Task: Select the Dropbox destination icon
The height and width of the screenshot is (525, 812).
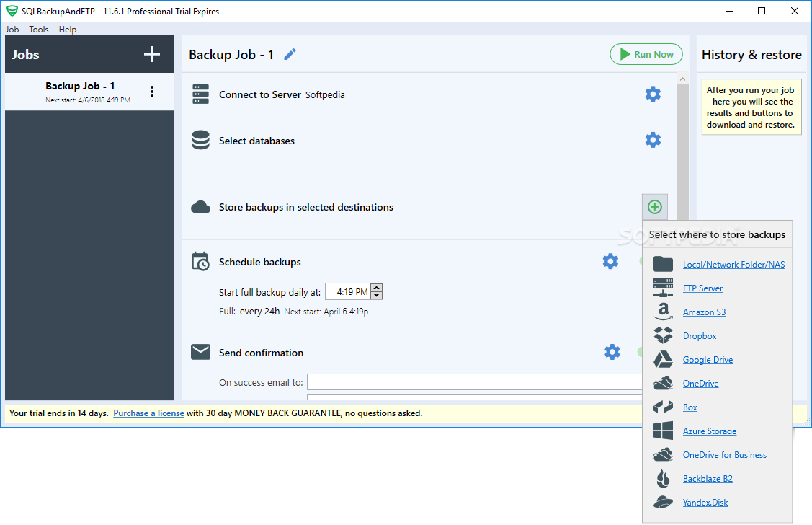Action: click(x=663, y=335)
